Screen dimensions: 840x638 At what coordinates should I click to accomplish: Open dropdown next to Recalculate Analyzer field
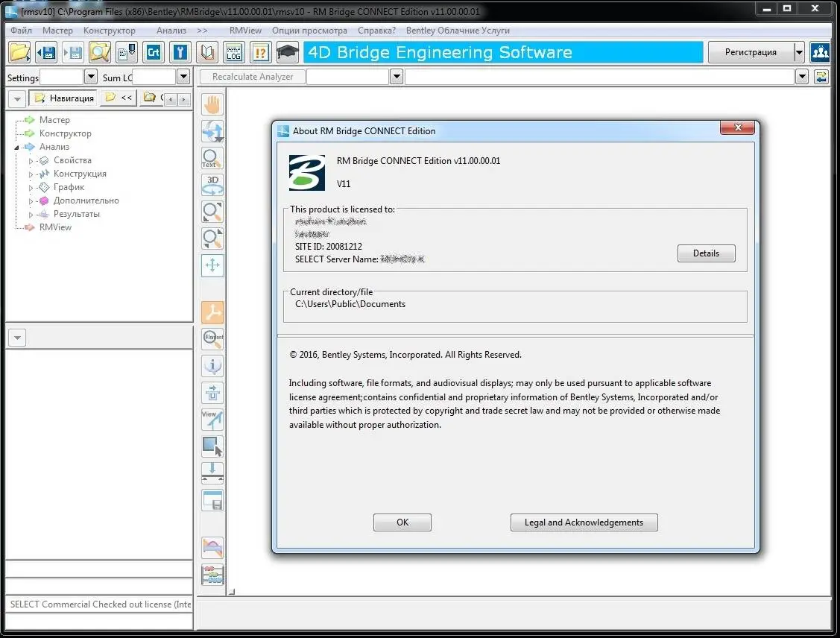[397, 77]
